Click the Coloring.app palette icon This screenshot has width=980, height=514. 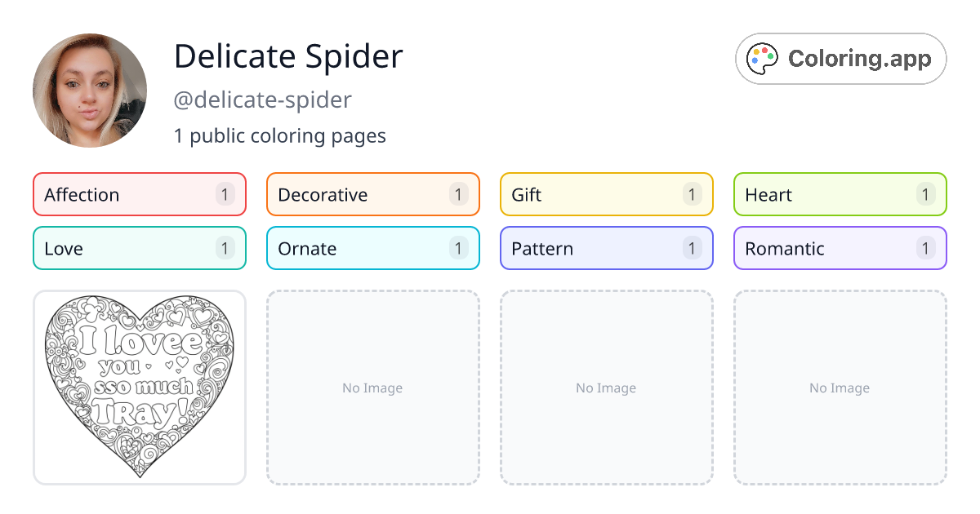pos(763,58)
